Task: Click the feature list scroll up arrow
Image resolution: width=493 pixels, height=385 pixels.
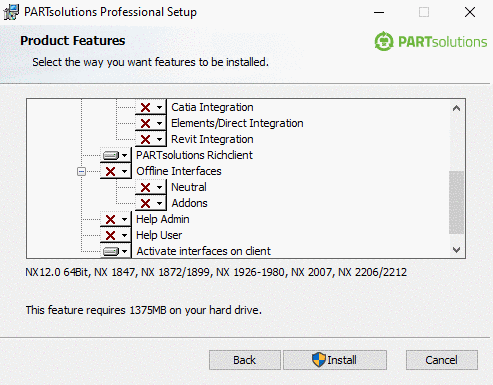Action: (x=457, y=108)
